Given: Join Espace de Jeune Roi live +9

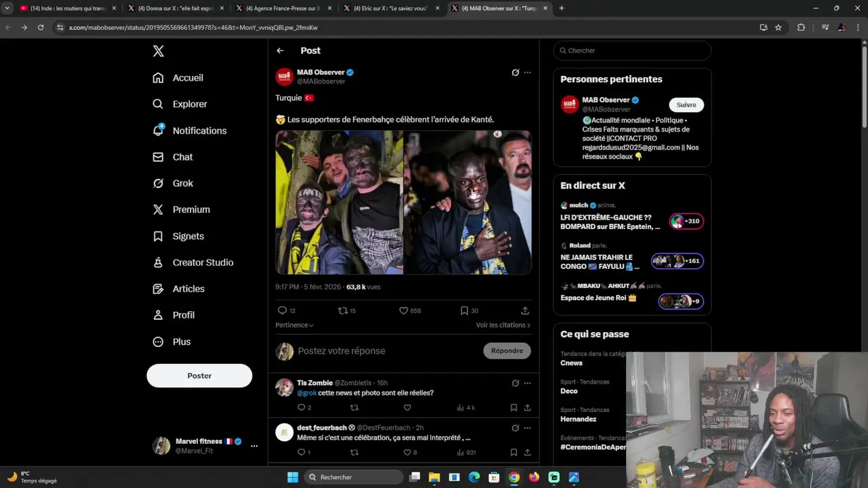Looking at the screenshot, I should coord(681,301).
